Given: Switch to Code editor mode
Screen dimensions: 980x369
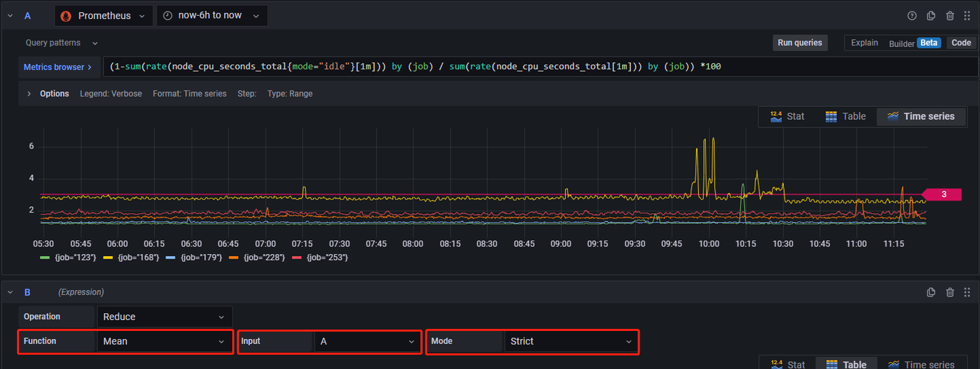Looking at the screenshot, I should point(961,43).
